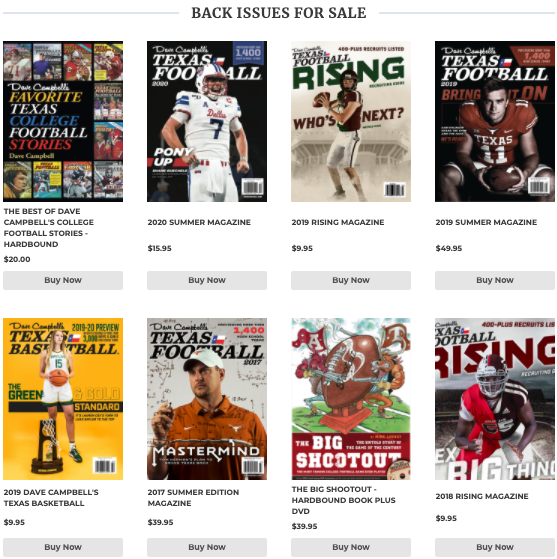Purchase the 2019 Summer Magazine for $49.95
Viewport: 557px width, 559px height.
(495, 280)
